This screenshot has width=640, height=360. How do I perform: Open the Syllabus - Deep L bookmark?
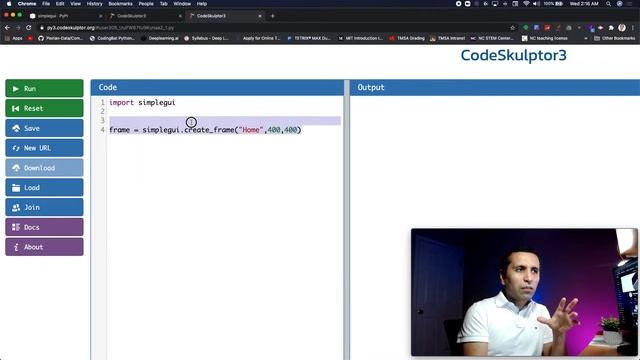click(206, 38)
